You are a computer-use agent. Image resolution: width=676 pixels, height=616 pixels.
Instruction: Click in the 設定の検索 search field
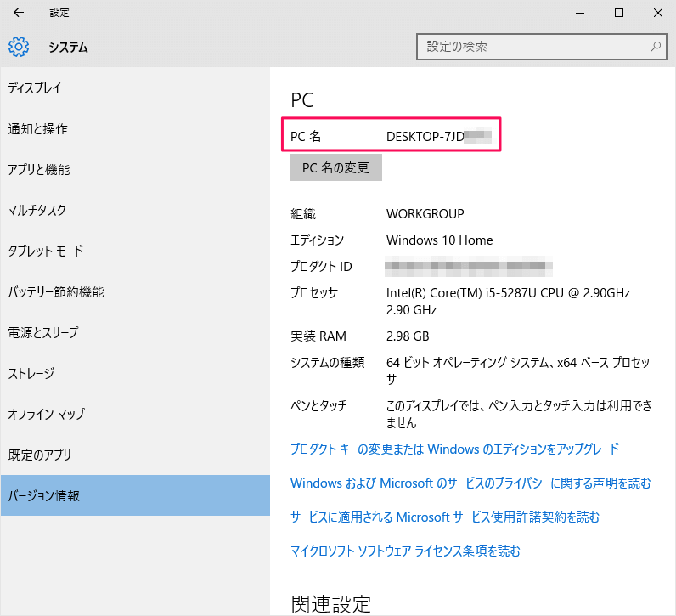point(535,47)
